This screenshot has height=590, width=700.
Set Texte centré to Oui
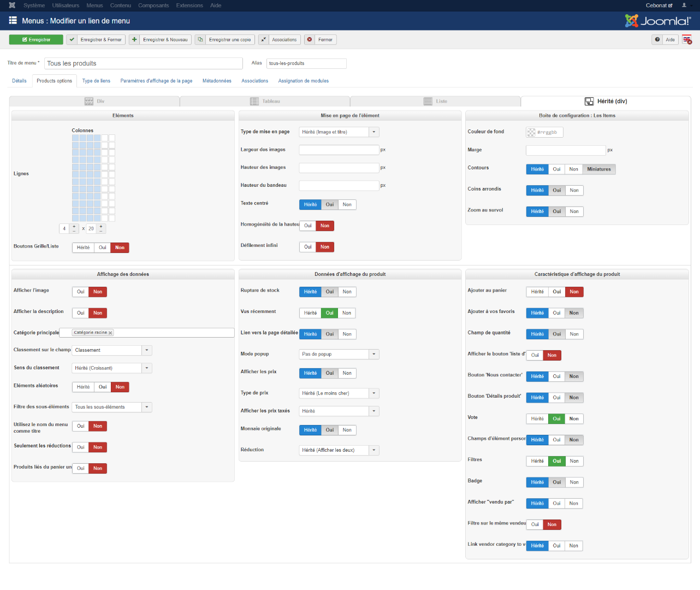click(x=330, y=205)
